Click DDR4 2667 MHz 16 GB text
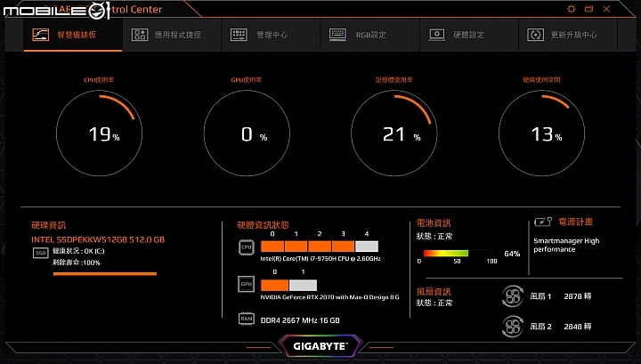 [x=300, y=320]
